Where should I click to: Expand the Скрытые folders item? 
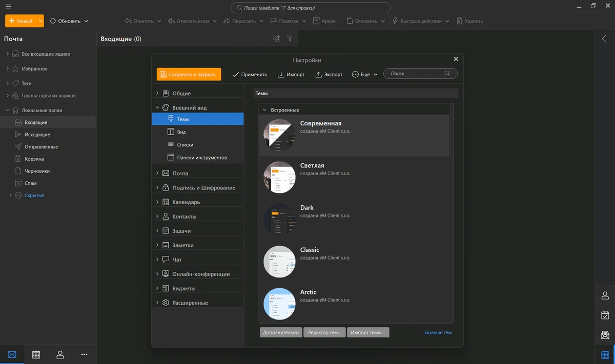click(10, 196)
